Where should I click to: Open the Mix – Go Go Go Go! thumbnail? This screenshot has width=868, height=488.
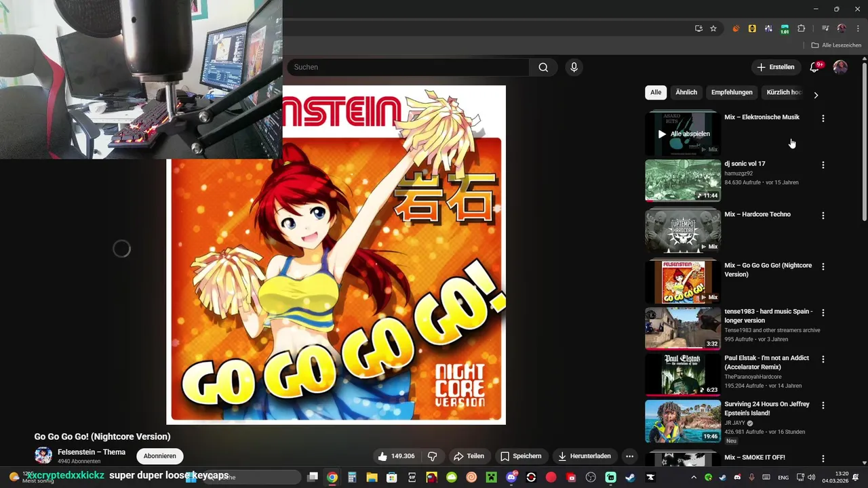pyautogui.click(x=683, y=282)
